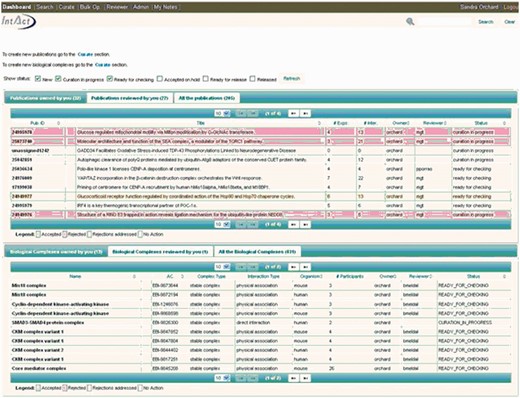Sort publications by Pub ID column arrow

[59, 123]
